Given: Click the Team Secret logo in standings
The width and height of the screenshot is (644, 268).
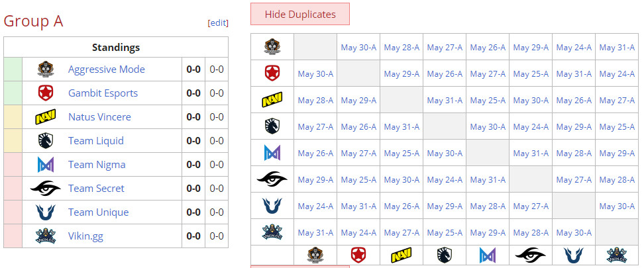Looking at the screenshot, I should click(x=45, y=189).
